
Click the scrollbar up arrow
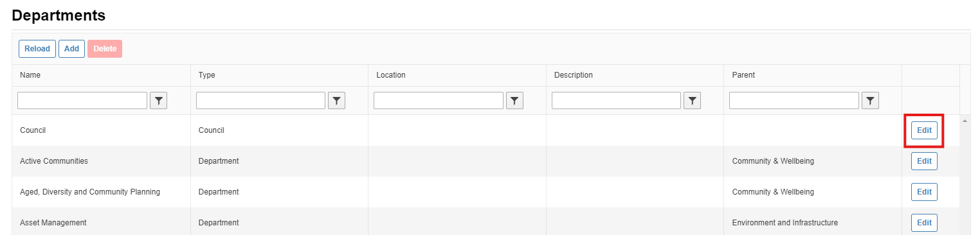pyautogui.click(x=965, y=120)
